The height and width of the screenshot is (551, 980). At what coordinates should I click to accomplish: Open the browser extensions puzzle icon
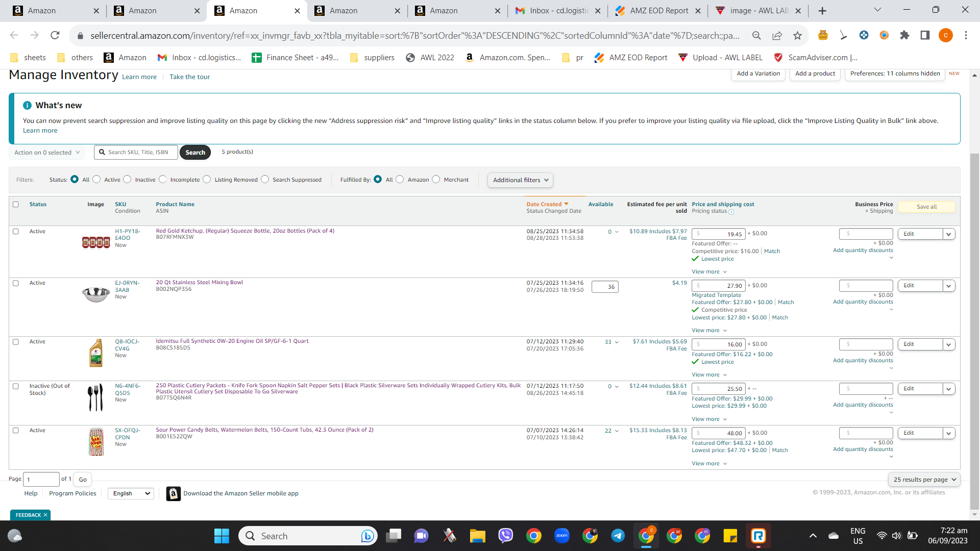[904, 35]
